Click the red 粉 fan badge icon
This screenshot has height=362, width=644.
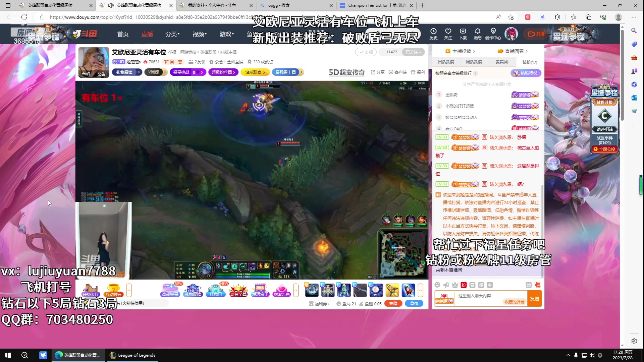pyautogui.click(x=464, y=285)
